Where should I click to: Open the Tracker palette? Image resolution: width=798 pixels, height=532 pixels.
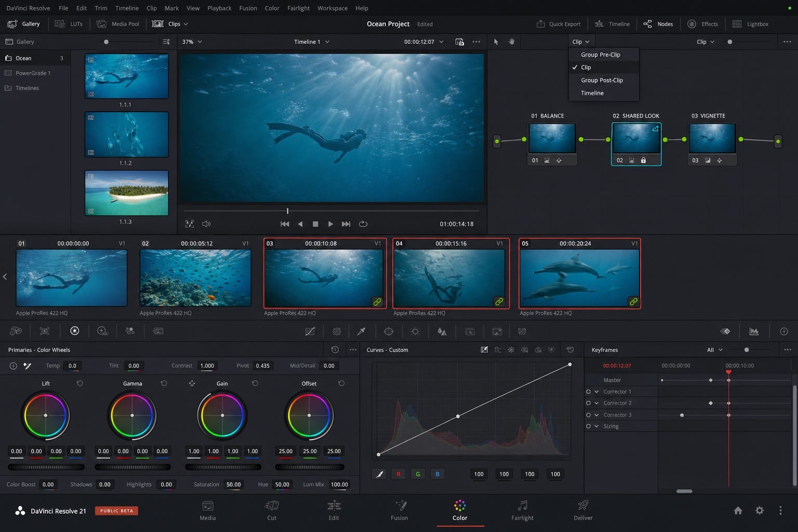click(x=415, y=331)
